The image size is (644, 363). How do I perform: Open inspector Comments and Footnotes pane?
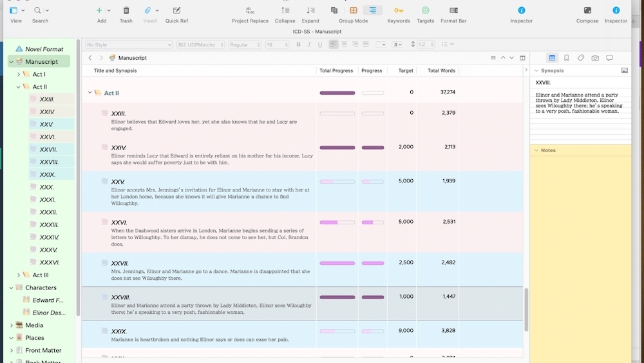pos(609,58)
